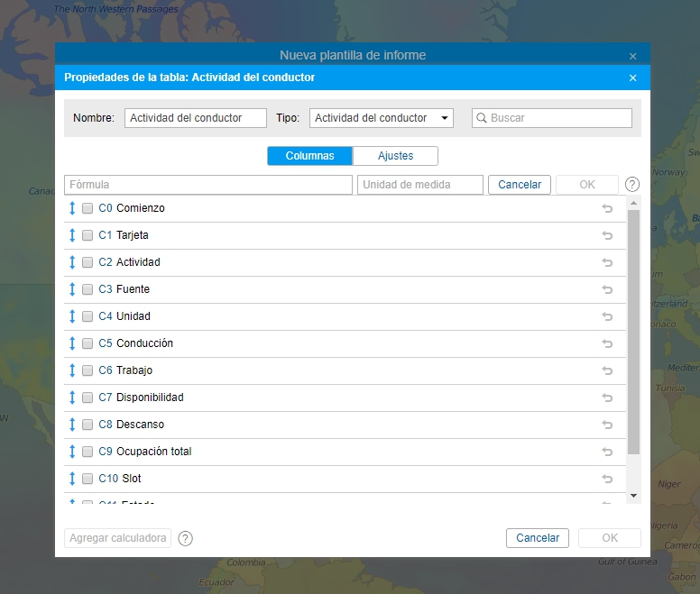Check the C8 Descanso column checkbox
The image size is (700, 594).
pyautogui.click(x=87, y=425)
